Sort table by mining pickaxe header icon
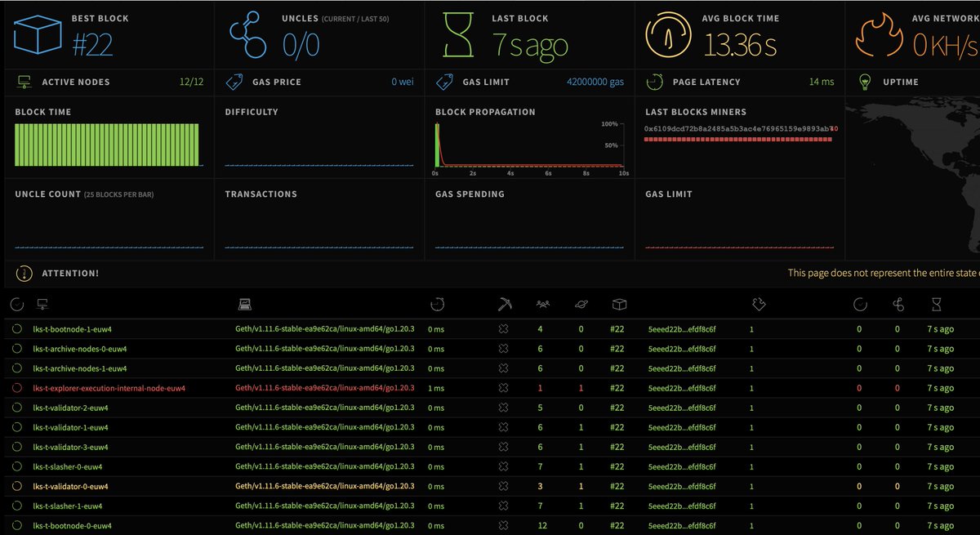Screen dimensions: 980x535 point(504,305)
